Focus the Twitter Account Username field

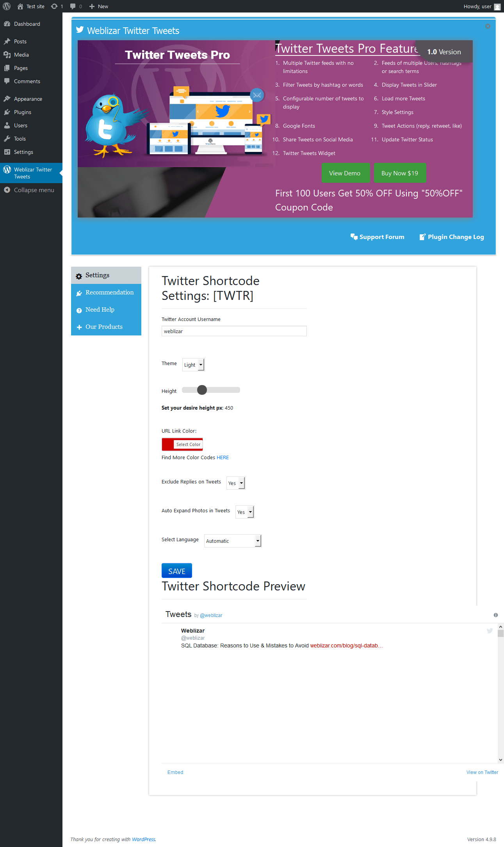(234, 331)
